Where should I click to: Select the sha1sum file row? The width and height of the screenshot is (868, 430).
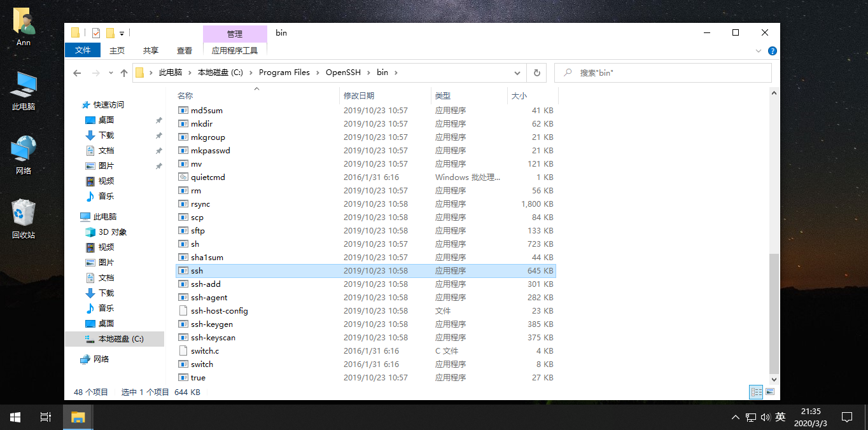(x=365, y=258)
